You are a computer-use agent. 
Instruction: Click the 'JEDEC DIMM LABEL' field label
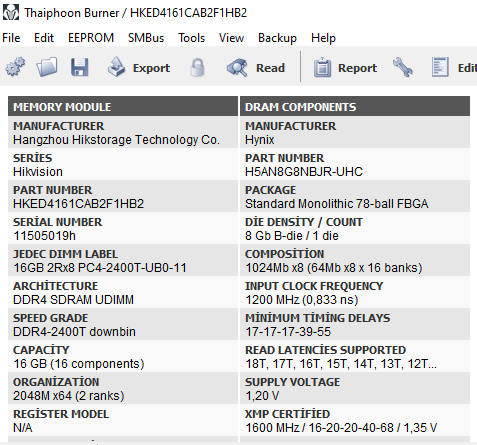65,254
